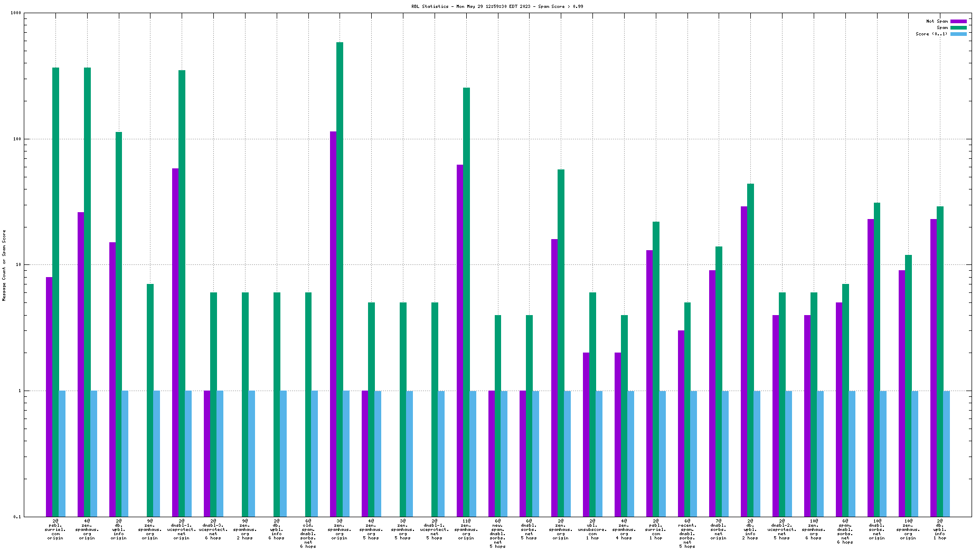Viewport: 980px width, 551px height.
Task: Select the 'Not Spam' legend label text
Action: pos(937,22)
